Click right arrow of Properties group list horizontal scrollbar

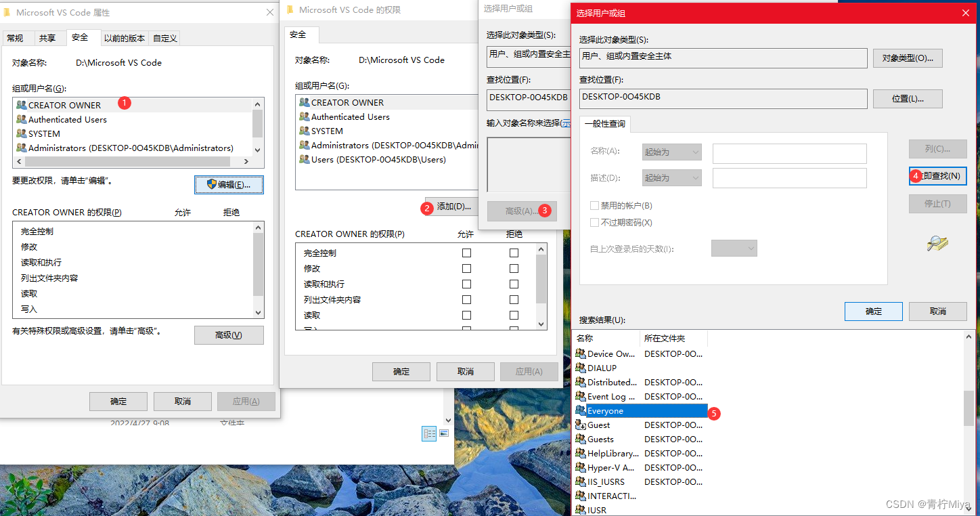point(246,162)
